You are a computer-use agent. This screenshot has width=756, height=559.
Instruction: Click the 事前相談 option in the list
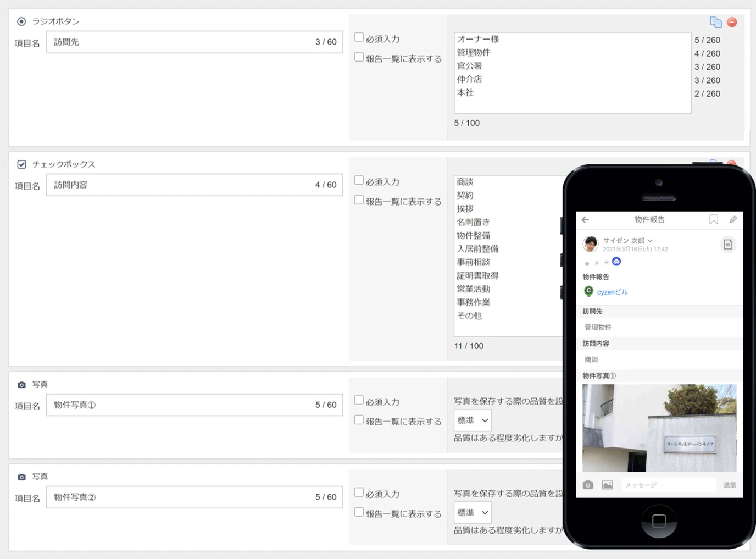[473, 262]
